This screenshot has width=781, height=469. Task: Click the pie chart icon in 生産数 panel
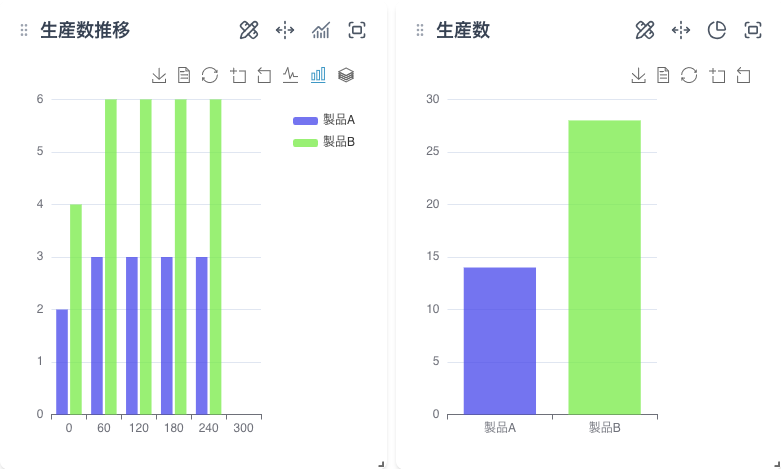pyautogui.click(x=717, y=30)
